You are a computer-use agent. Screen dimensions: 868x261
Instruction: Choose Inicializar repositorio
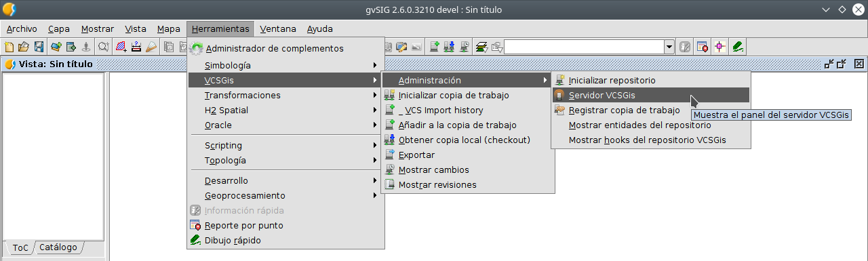click(651, 81)
